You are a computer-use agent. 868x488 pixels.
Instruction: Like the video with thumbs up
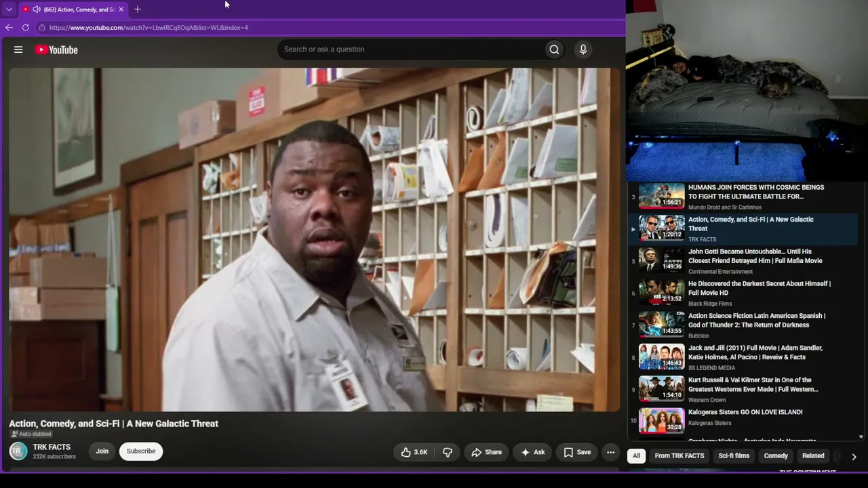click(x=414, y=452)
